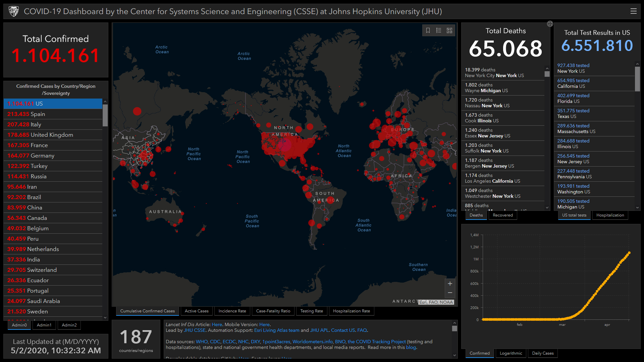Click the US tests list scrollbar thumb
The image size is (644, 362).
[637, 79]
